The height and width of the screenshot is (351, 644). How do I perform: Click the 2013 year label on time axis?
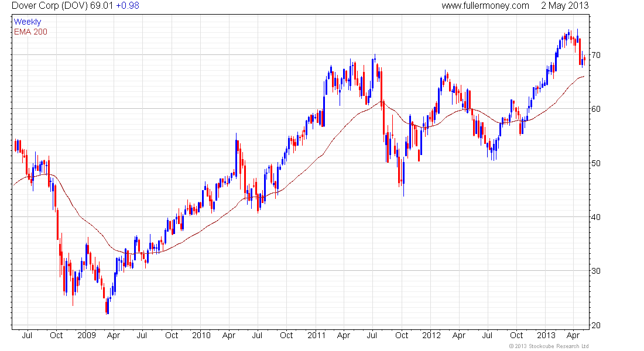pos(546,335)
